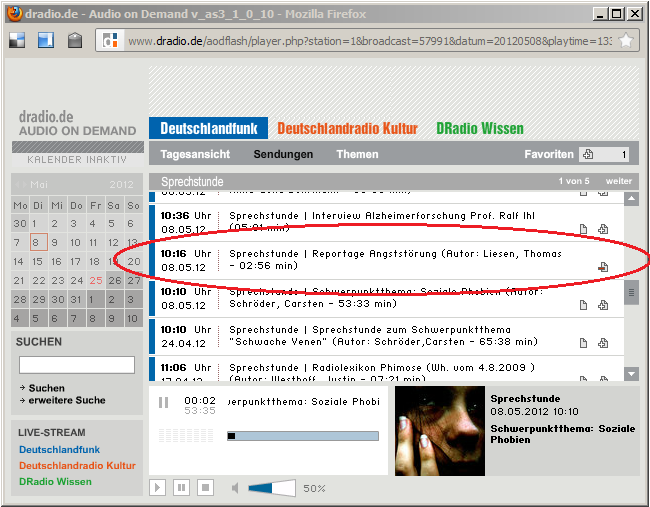This screenshot has width=650, height=507.
Task: Switch to the Deutschlandradio Kultur tab
Action: pyautogui.click(x=347, y=129)
